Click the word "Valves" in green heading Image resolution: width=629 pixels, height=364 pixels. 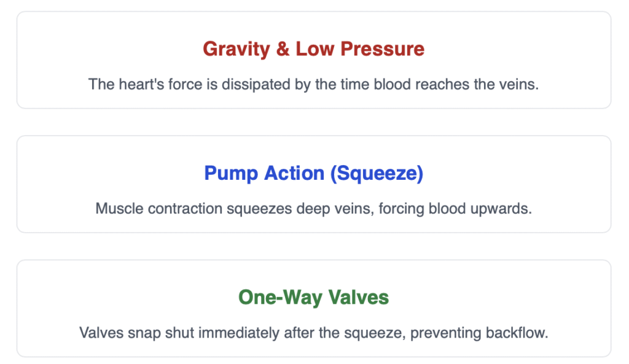coord(357,298)
